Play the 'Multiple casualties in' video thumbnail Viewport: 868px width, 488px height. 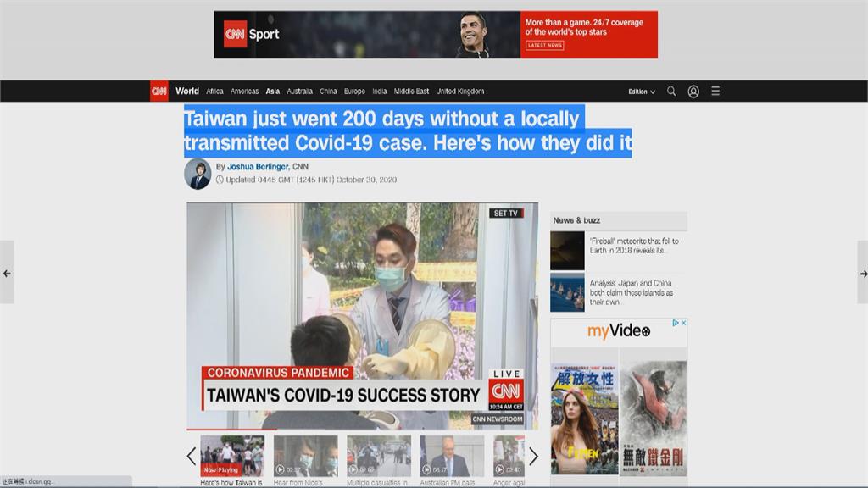(x=379, y=456)
